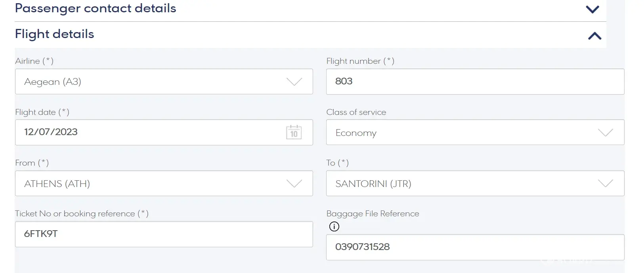Open the ATHENS (ATH) departure dropdown

[x=151, y=183]
